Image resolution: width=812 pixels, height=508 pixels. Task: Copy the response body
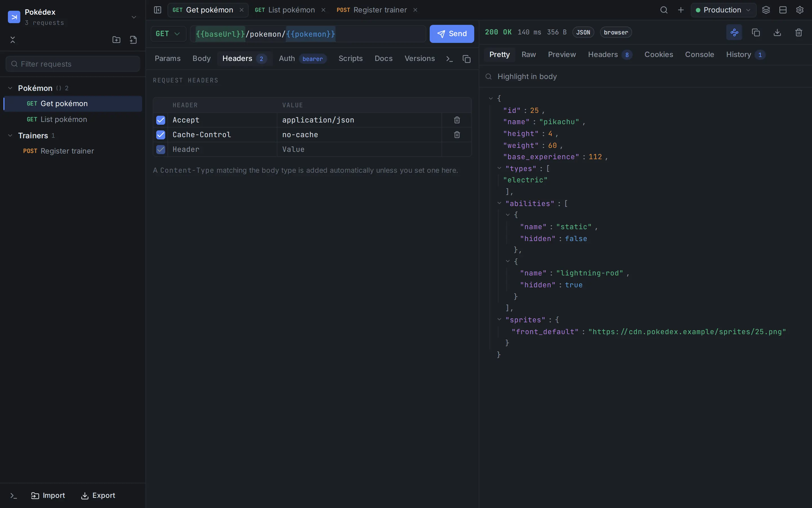[x=756, y=32]
